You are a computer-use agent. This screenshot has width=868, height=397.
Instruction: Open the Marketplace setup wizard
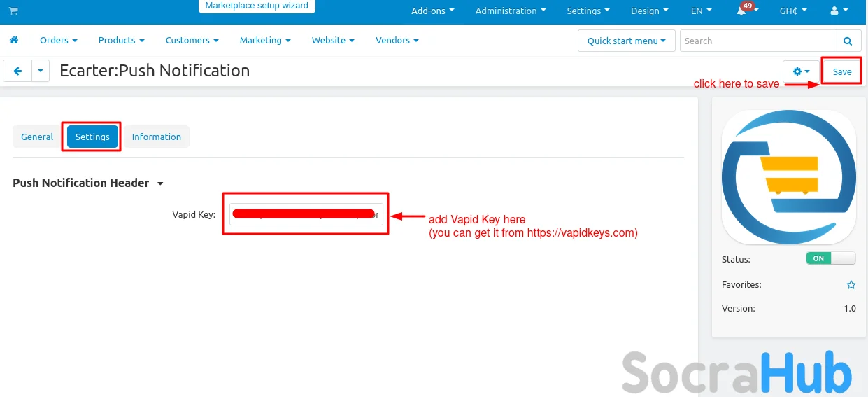point(257,6)
